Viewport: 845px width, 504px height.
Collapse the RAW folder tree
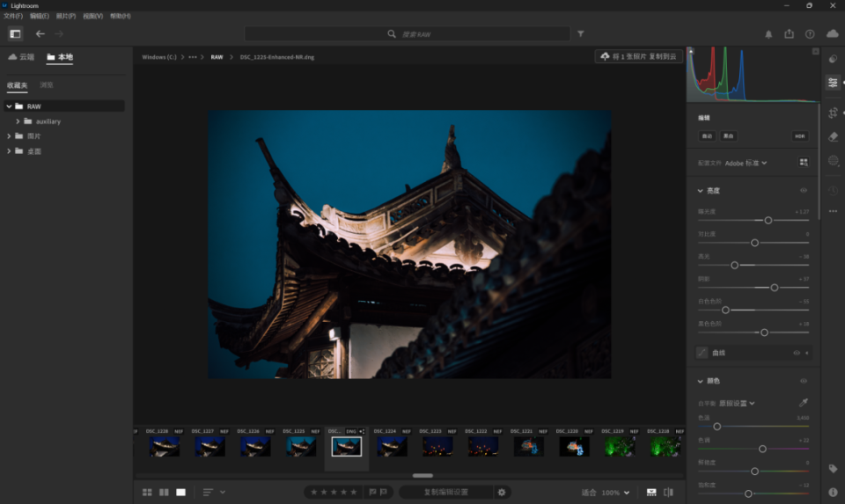point(9,106)
